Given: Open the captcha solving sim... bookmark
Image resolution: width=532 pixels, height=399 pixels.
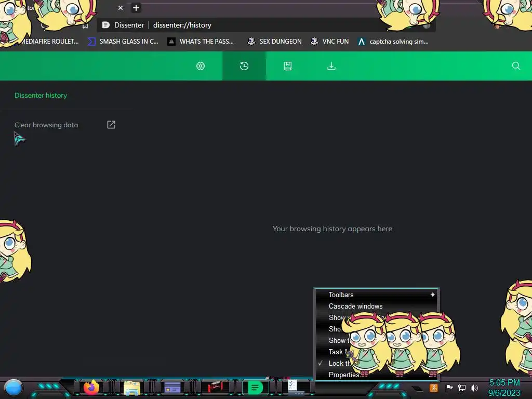Looking at the screenshot, I should [x=393, y=42].
